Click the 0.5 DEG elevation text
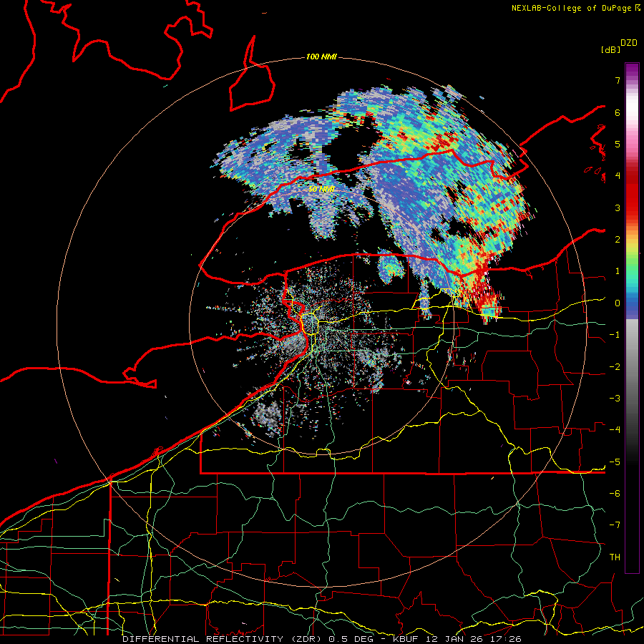Image resolution: width=644 pixels, height=644 pixels. coord(351,639)
